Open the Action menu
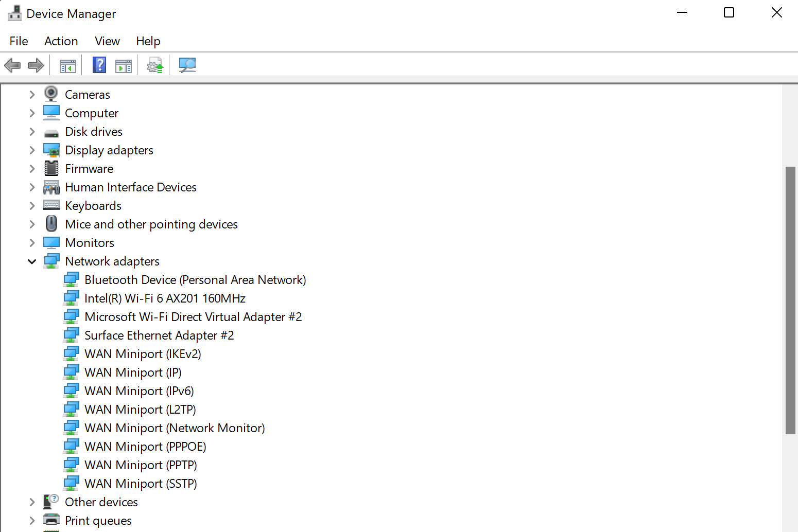This screenshot has height=532, width=798. click(x=61, y=41)
